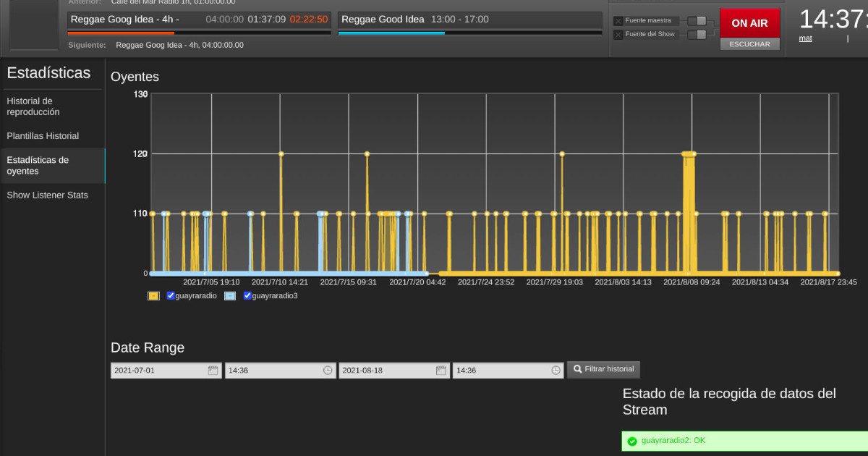Viewport: 868px width, 456px height.
Task: Click x-axis label 2021/7/20 04:42
Action: click(417, 282)
